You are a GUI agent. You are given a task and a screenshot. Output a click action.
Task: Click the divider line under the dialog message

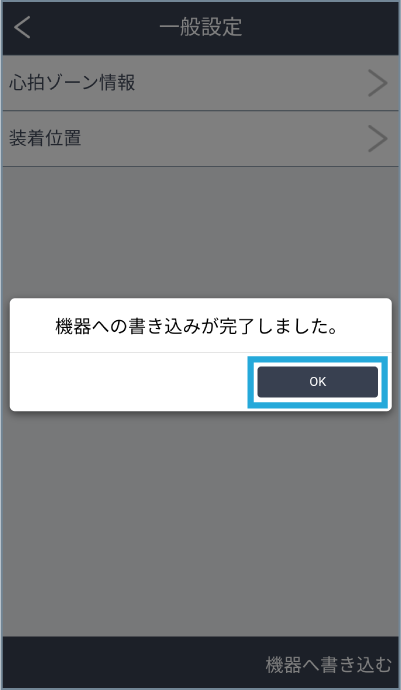(x=200, y=352)
